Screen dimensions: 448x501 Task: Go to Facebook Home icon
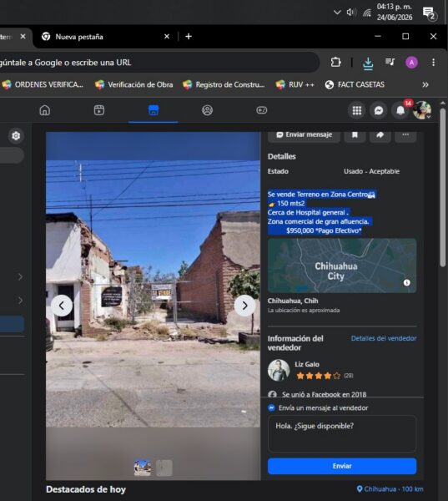click(45, 110)
